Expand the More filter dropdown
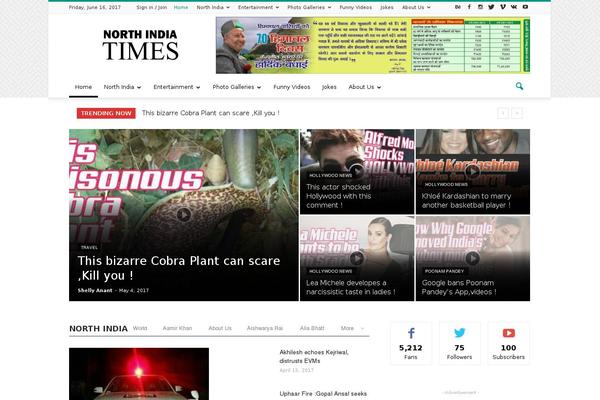The image size is (600, 400). coord(352,328)
